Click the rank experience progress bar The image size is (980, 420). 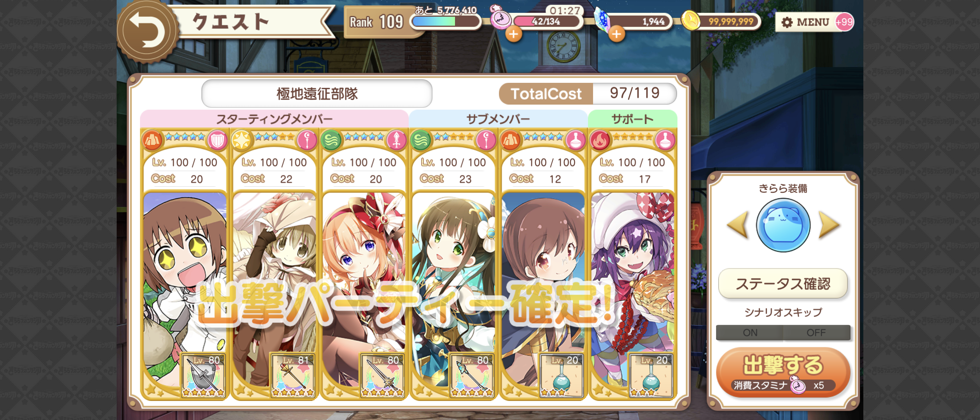(x=446, y=21)
